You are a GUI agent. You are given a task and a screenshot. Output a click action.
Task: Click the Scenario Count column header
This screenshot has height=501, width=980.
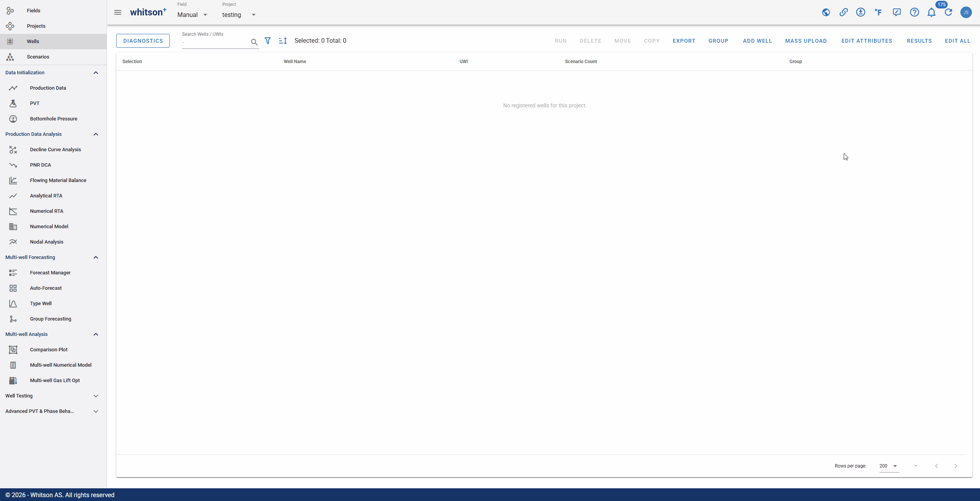tap(581, 62)
